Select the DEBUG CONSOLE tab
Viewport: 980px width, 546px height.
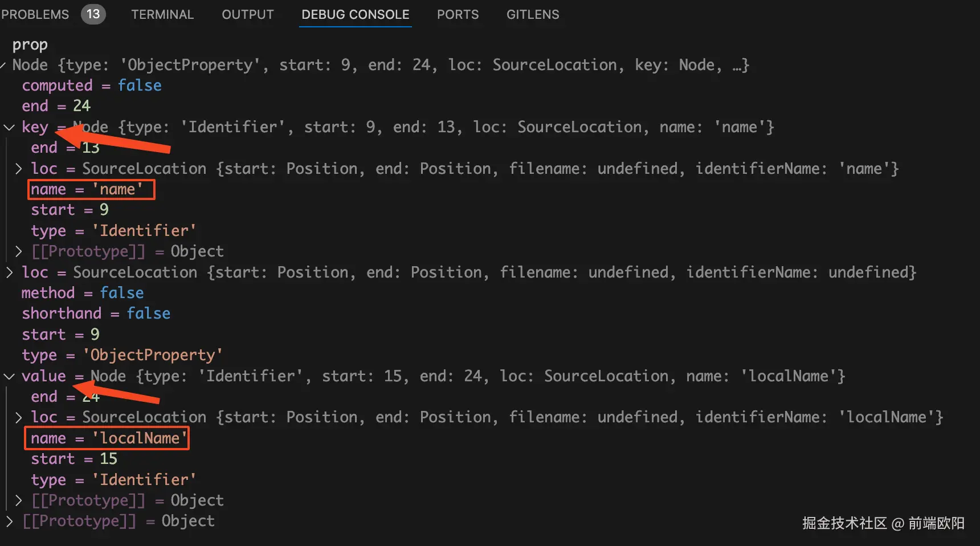click(355, 14)
